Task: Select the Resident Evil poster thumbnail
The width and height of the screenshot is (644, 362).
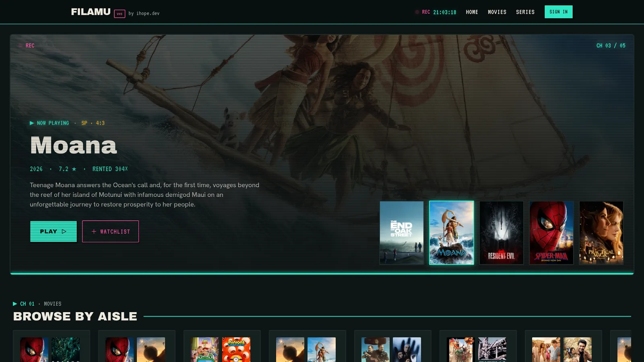Action: tap(502, 233)
